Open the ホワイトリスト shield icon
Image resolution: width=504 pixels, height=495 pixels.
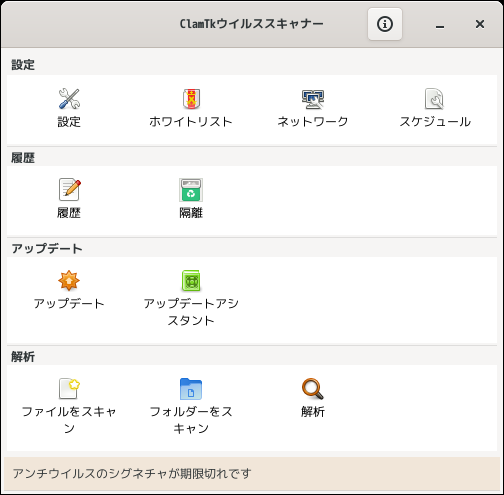pos(191,99)
